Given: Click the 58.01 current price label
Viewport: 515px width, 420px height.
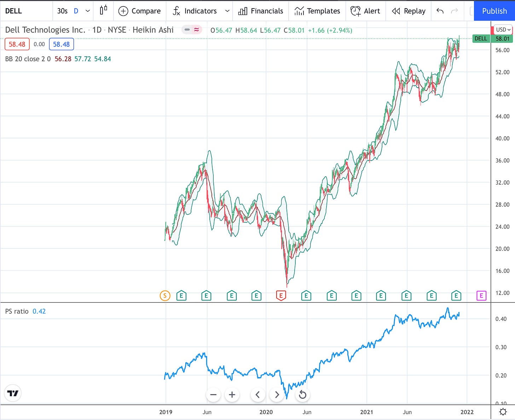Looking at the screenshot, I should [x=502, y=39].
